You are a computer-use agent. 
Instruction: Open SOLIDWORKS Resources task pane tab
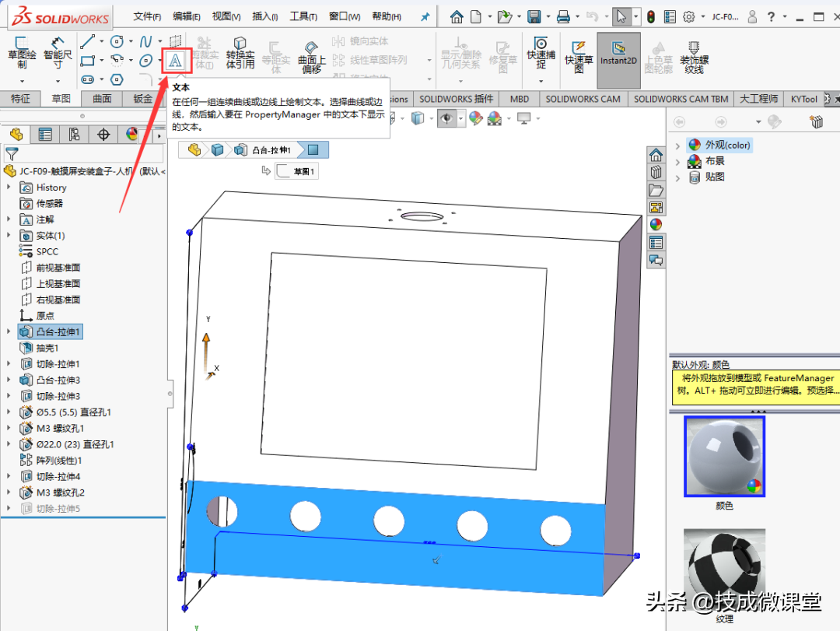656,156
